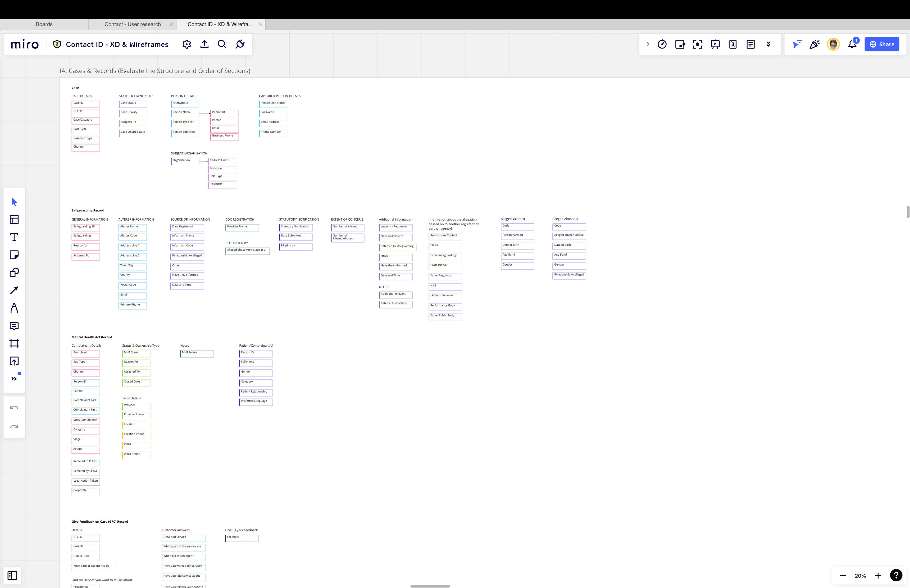Open the Boards tab
The image size is (910, 588).
[x=44, y=24]
